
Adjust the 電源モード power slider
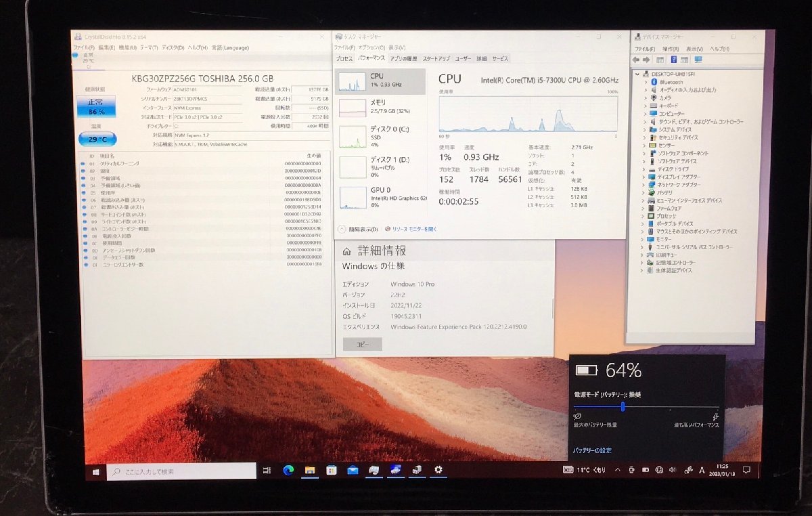click(x=623, y=406)
